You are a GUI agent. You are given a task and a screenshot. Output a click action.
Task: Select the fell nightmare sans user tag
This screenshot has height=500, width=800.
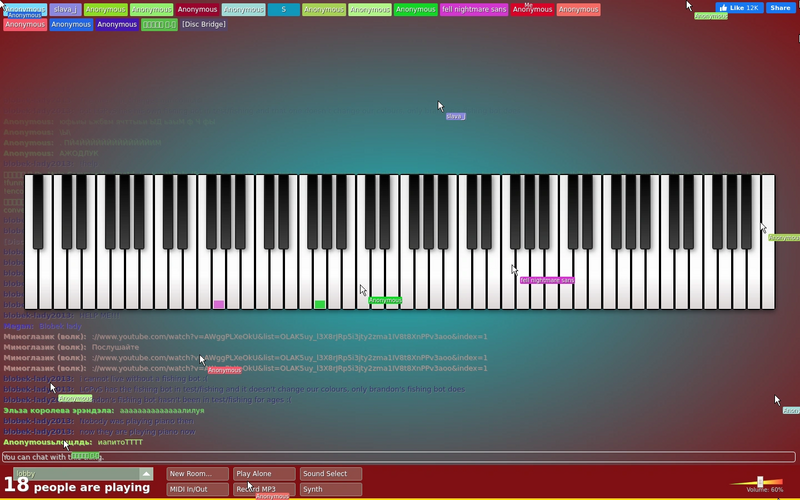click(474, 10)
